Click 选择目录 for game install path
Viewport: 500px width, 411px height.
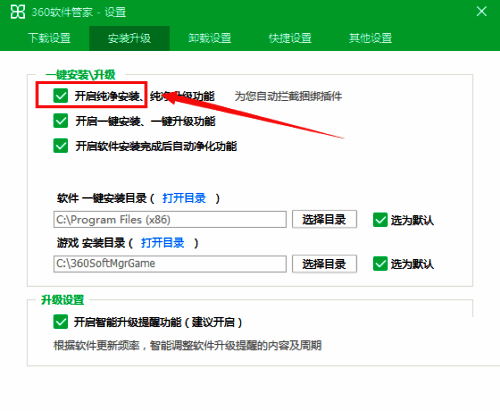(x=324, y=264)
